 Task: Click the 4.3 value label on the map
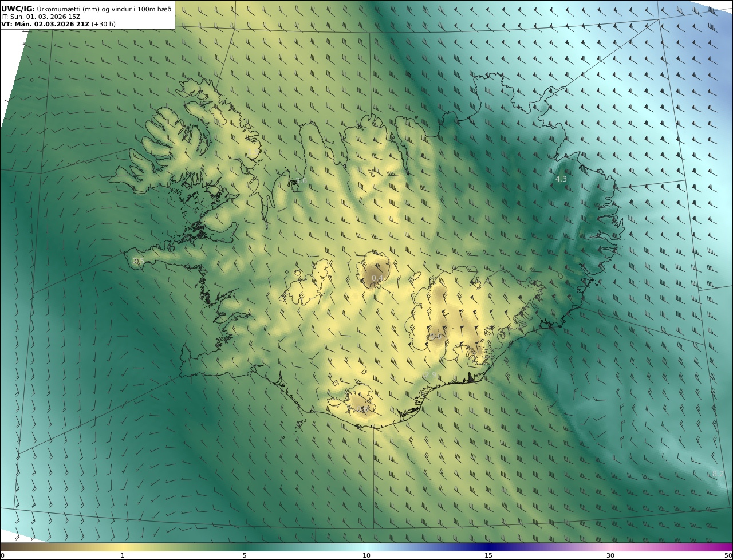click(561, 179)
